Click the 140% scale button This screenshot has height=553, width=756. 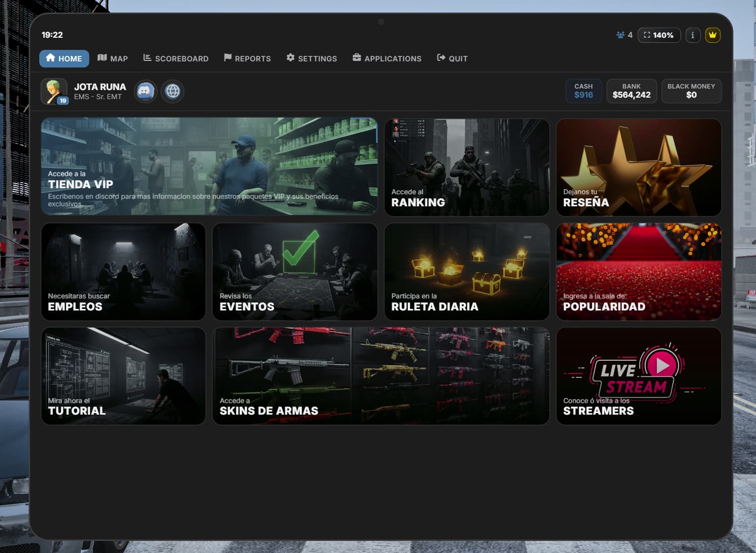click(659, 35)
